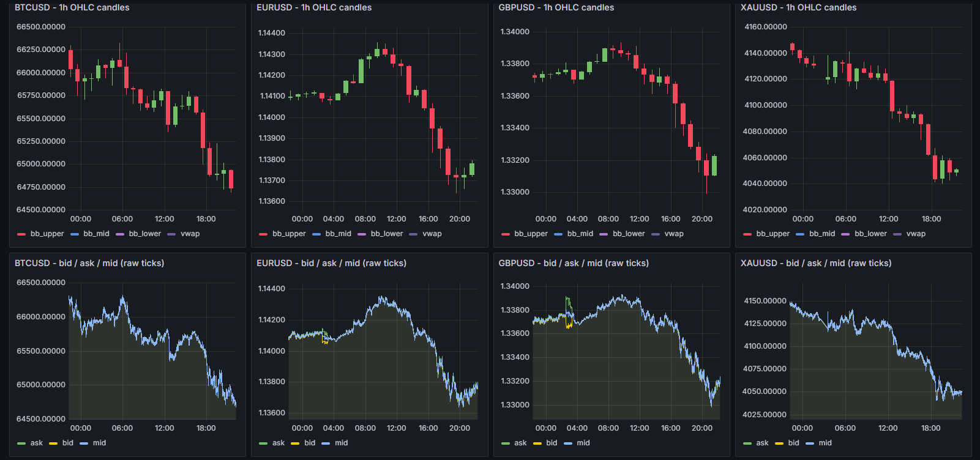The width and height of the screenshot is (980, 460).
Task: Click the XAUUSD - bid / ask / mid panel title
Action: (816, 263)
